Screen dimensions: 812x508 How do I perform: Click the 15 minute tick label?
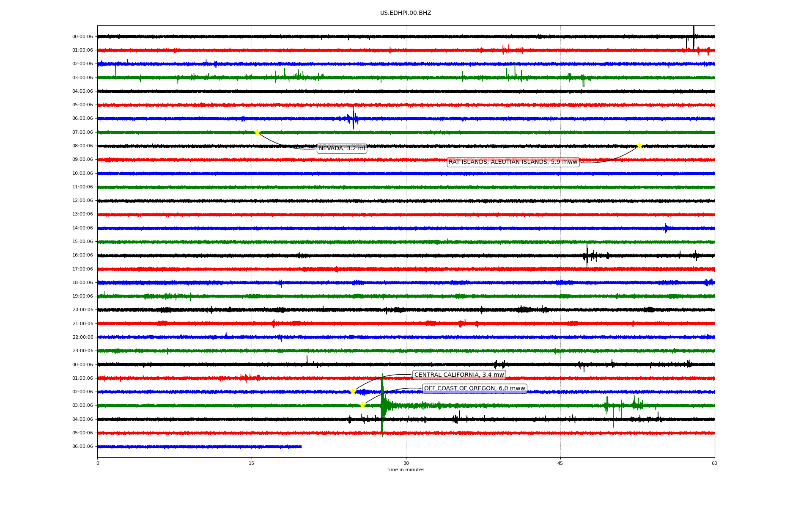coord(252,463)
